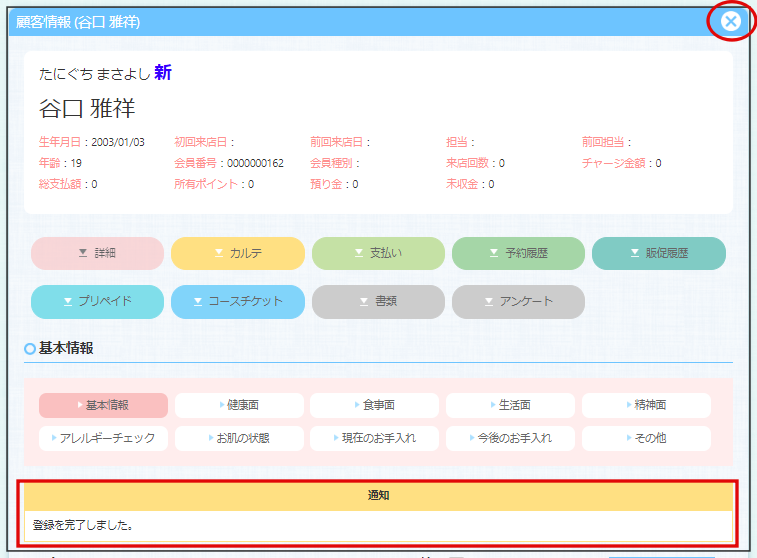Open the 精神面 tab
Screen dimensions: 757x558
(646, 405)
